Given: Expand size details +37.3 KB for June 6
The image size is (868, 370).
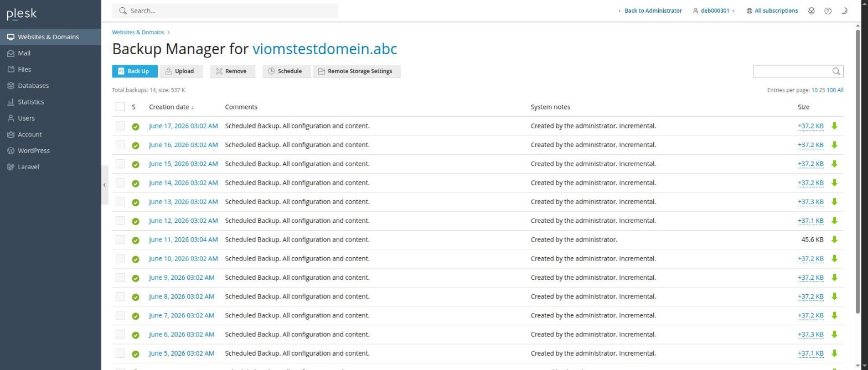Looking at the screenshot, I should click(810, 334).
